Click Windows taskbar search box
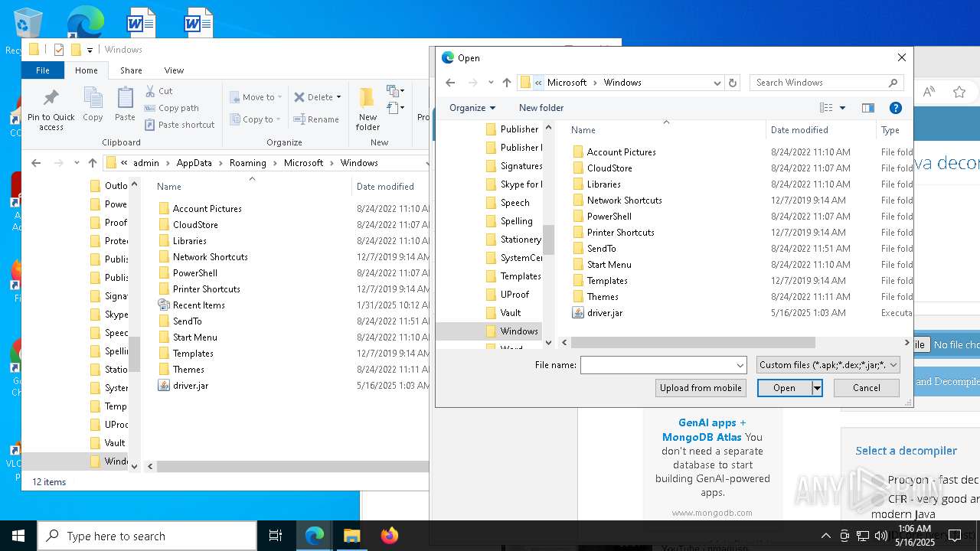 [x=147, y=536]
